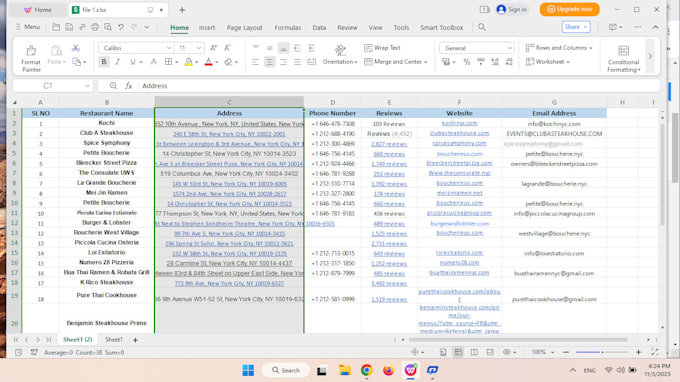Toggle Bottom Align vertical alignment
The width and height of the screenshot is (680, 382).
[x=283, y=48]
